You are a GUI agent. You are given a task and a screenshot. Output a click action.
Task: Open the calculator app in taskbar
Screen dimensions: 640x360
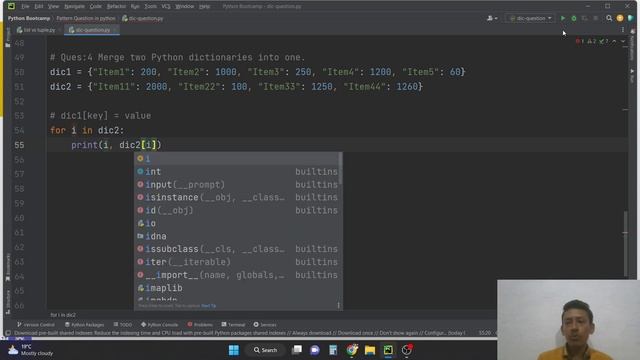click(x=333, y=350)
